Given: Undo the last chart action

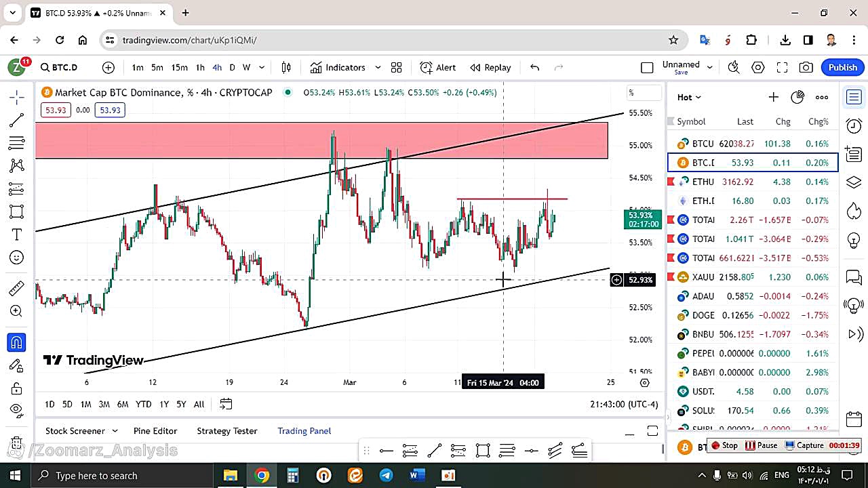Looking at the screenshot, I should click(x=534, y=67).
